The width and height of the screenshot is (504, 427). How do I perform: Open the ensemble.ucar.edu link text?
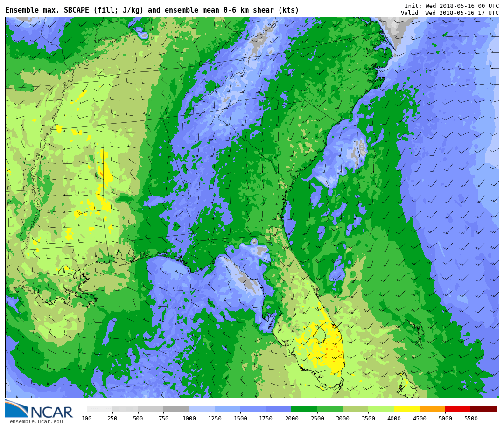coord(36,421)
